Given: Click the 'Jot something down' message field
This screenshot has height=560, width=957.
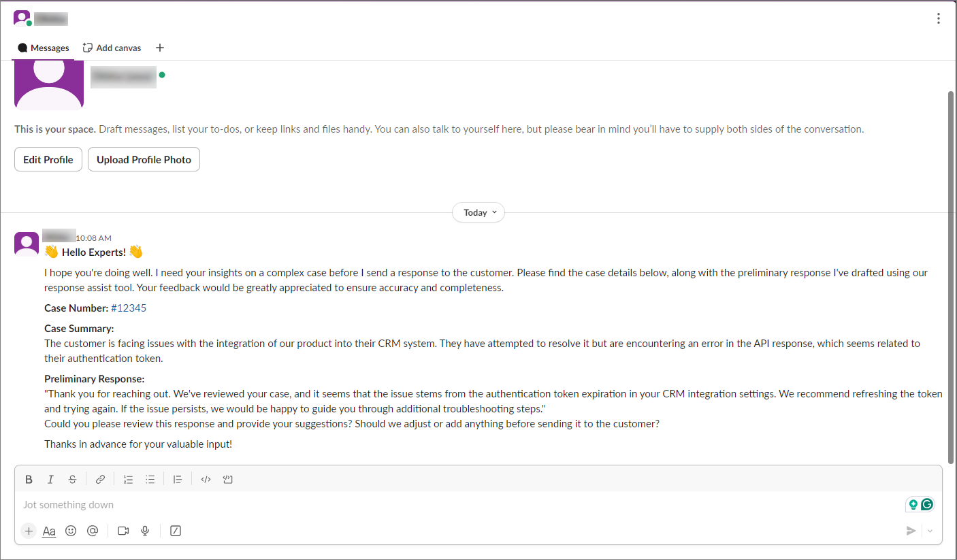Looking at the screenshot, I should click(408, 505).
